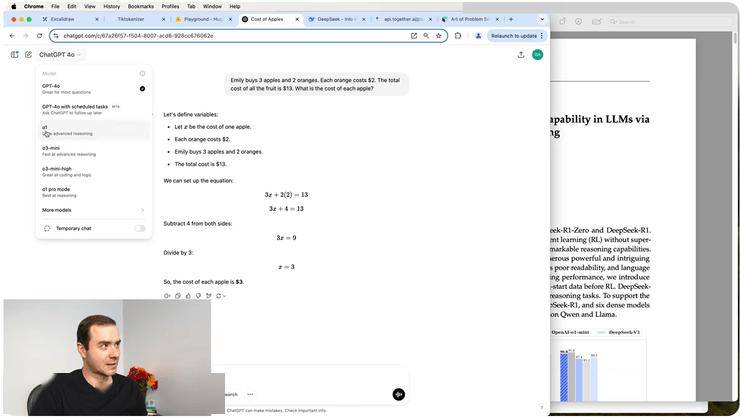Image resolution: width=740 pixels, height=417 pixels.
Task: Give thumbs down to the response
Action: (198, 296)
